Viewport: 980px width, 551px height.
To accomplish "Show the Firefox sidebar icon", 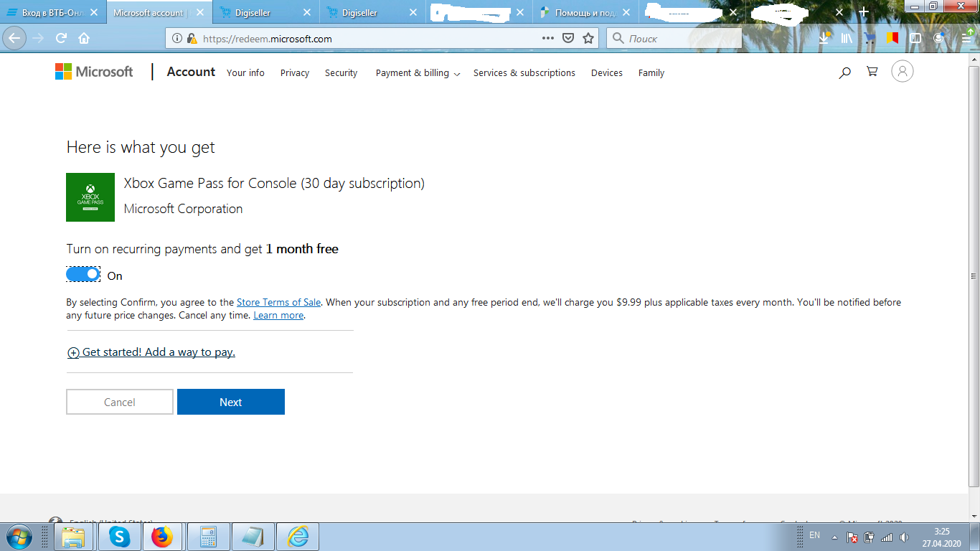I will (x=915, y=38).
